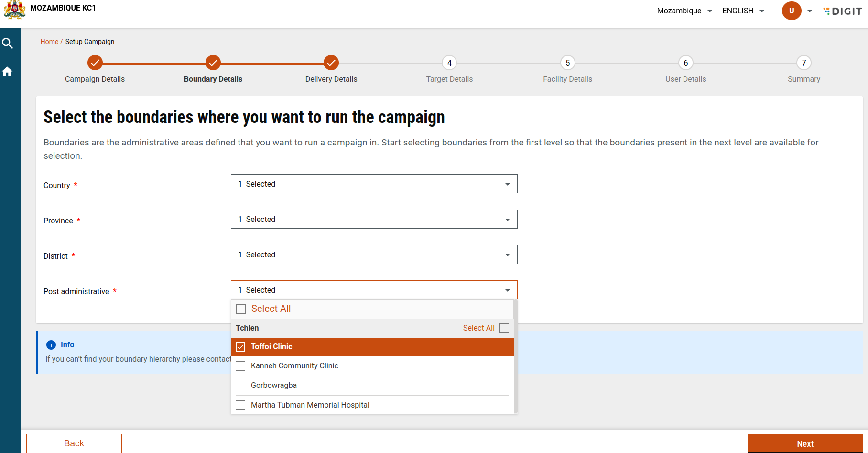
Task: Expand the Country dropdown
Action: (x=374, y=184)
